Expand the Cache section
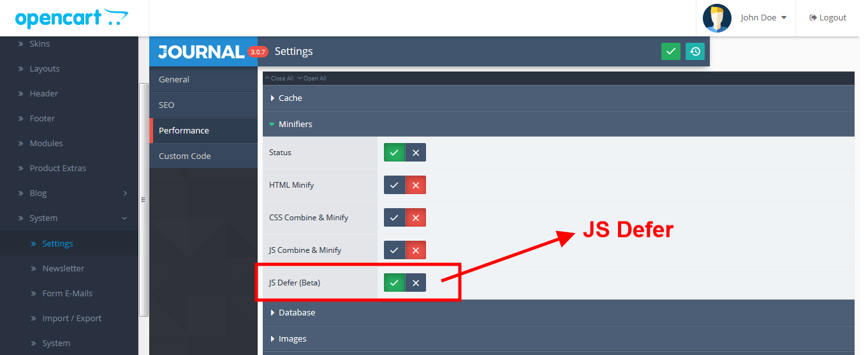The width and height of the screenshot is (868, 355). tap(558, 98)
